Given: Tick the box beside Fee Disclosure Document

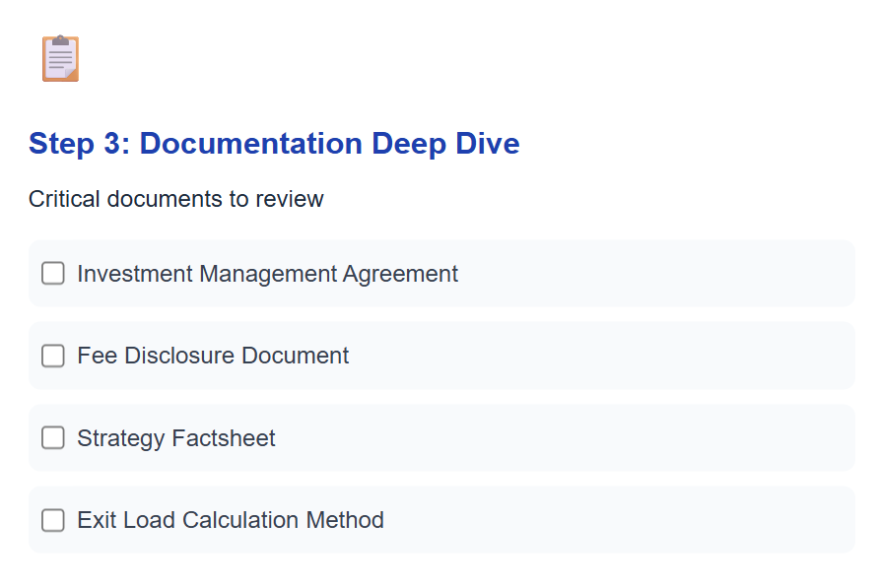Looking at the screenshot, I should click(52, 356).
